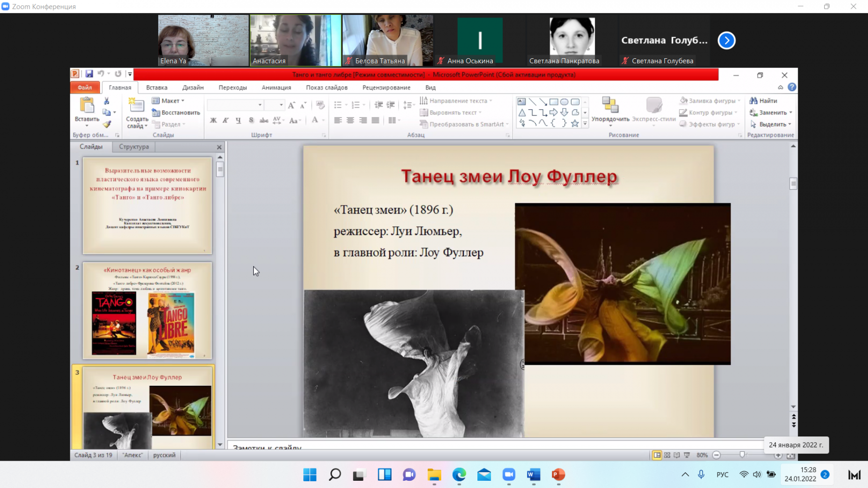Align text left
The width and height of the screenshot is (868, 488).
338,120
